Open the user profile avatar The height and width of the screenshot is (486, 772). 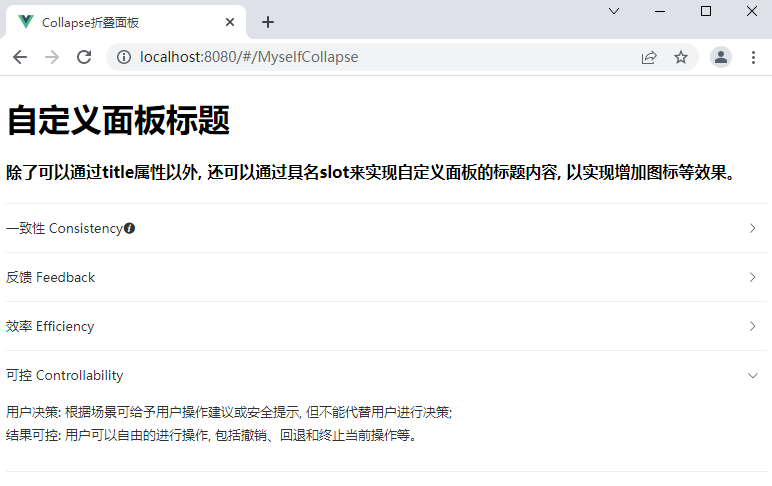tap(721, 57)
